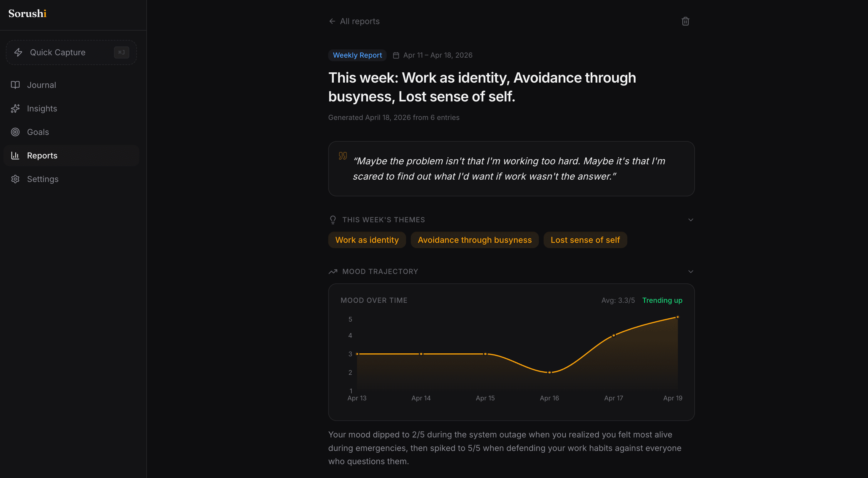
Task: Click 'Generated April 18, 2026 from 6 entries'
Action: pyautogui.click(x=394, y=118)
